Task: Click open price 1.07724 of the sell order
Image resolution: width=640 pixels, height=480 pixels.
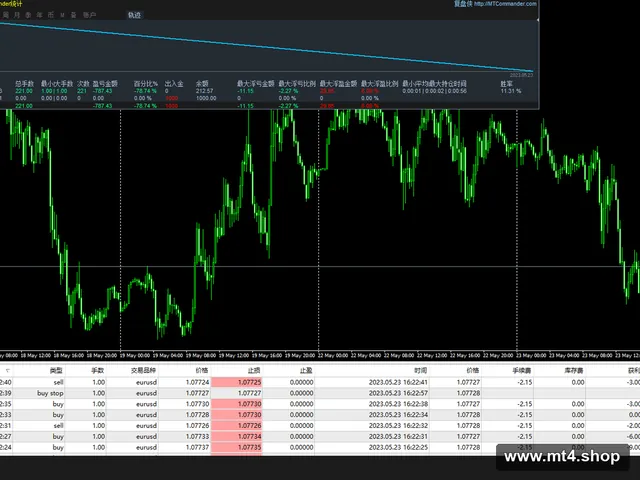Action: pyautogui.click(x=197, y=382)
